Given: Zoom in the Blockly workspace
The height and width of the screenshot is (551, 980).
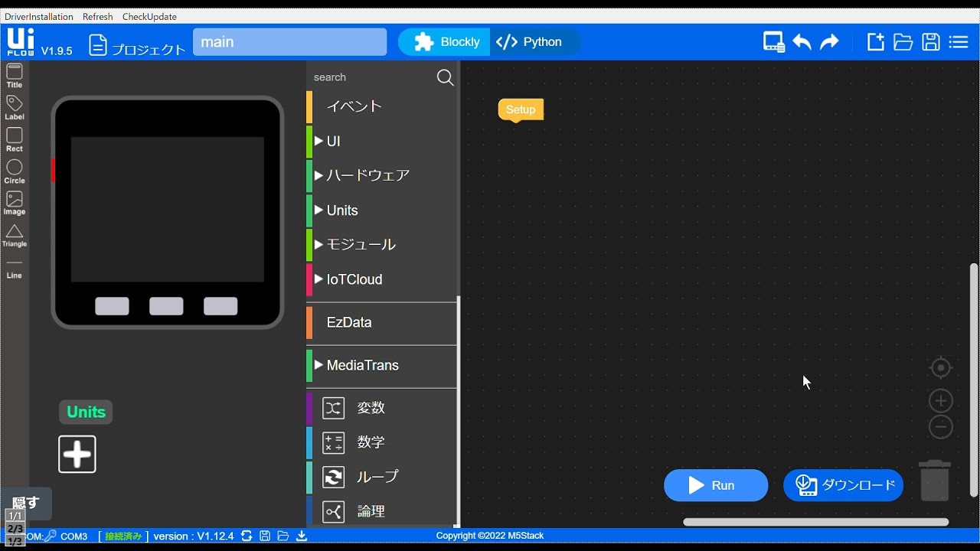Looking at the screenshot, I should point(941,401).
